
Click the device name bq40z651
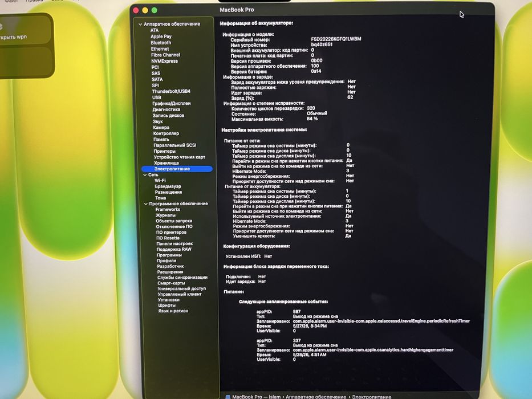pos(322,44)
